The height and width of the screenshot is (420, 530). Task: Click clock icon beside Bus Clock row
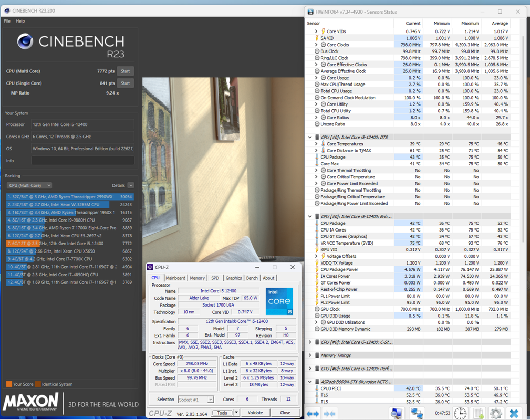(x=317, y=51)
